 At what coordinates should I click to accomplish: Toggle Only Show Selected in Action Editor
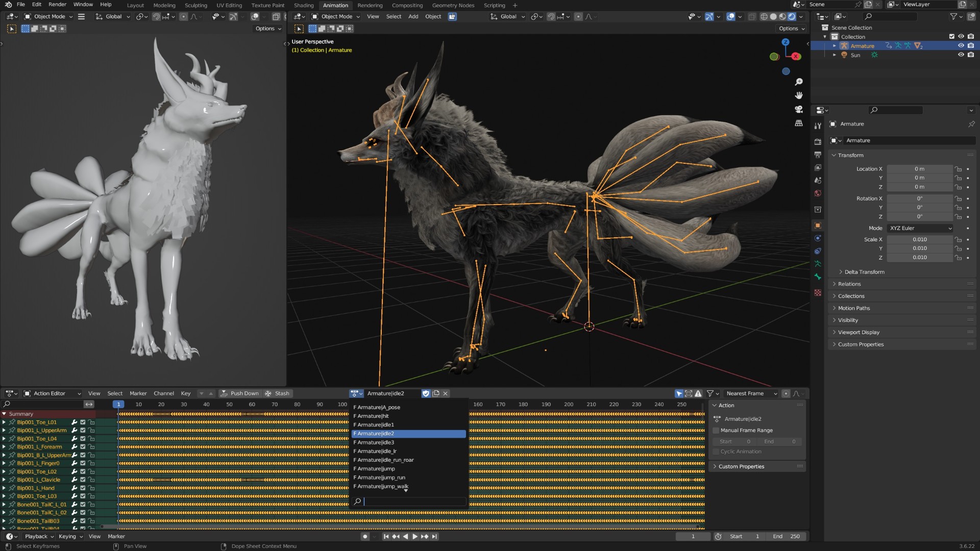[x=679, y=393]
